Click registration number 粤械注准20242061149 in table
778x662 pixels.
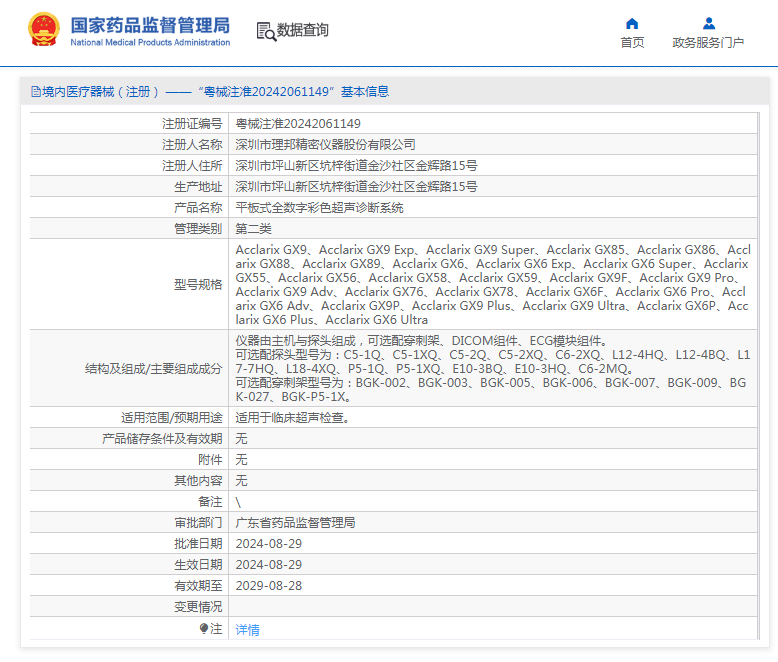tap(298, 124)
